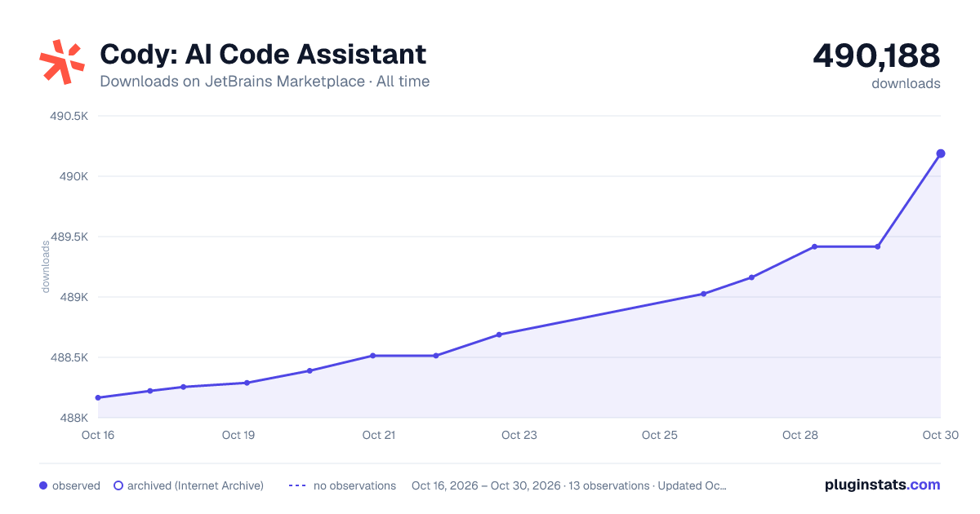This screenshot has width=980, height=514.
Task: Click the filled 'observed' legend dot
Action: click(x=43, y=485)
